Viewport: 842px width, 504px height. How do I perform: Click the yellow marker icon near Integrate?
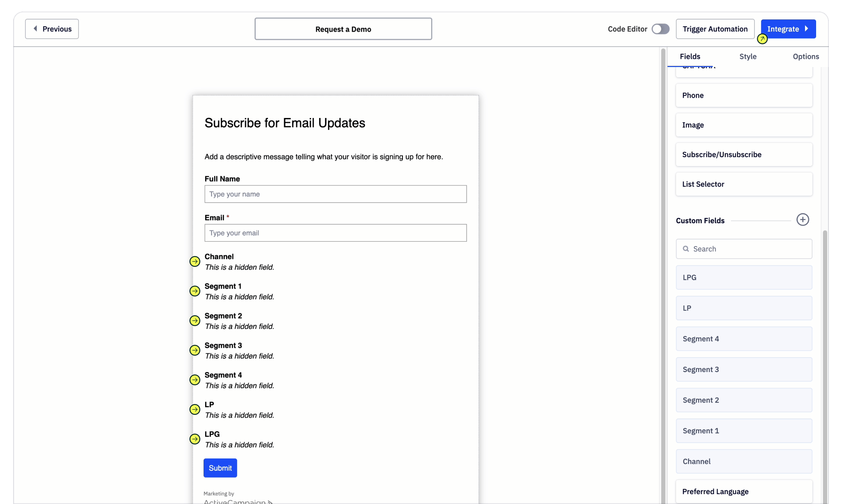pyautogui.click(x=762, y=39)
